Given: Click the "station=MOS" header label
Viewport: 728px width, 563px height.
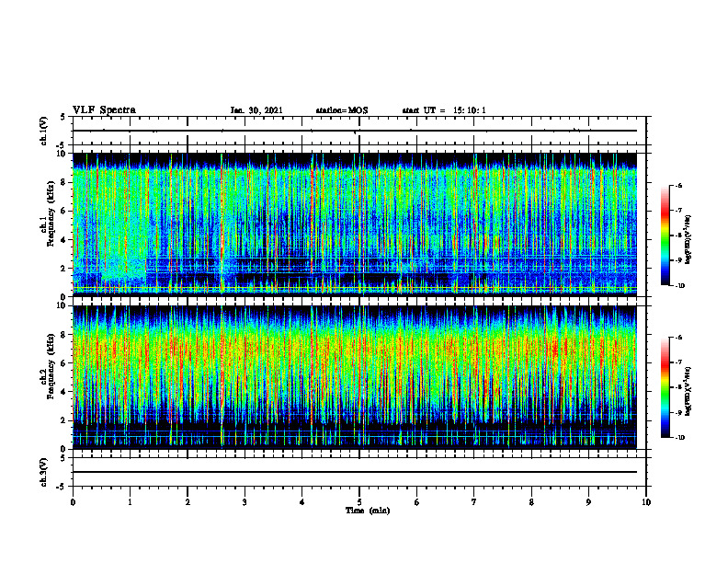Looking at the screenshot, I should (342, 110).
